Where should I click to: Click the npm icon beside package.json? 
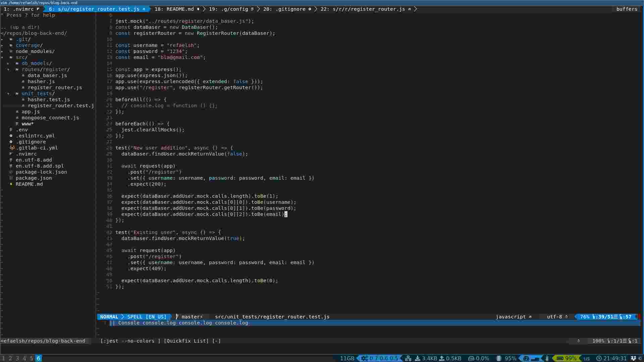(x=11, y=178)
